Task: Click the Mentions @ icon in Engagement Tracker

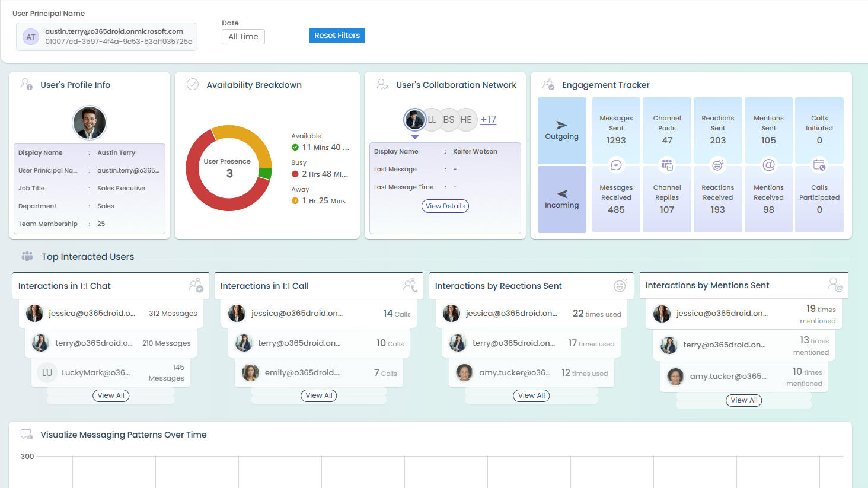Action: [768, 165]
